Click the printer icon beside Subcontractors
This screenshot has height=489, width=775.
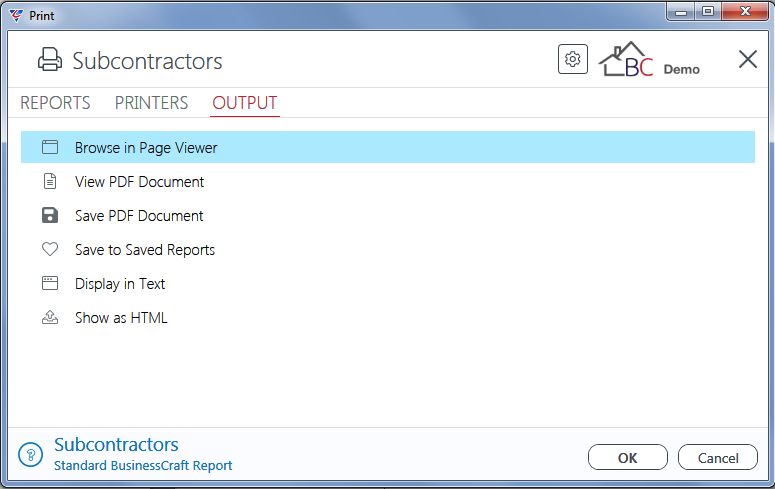[50, 60]
